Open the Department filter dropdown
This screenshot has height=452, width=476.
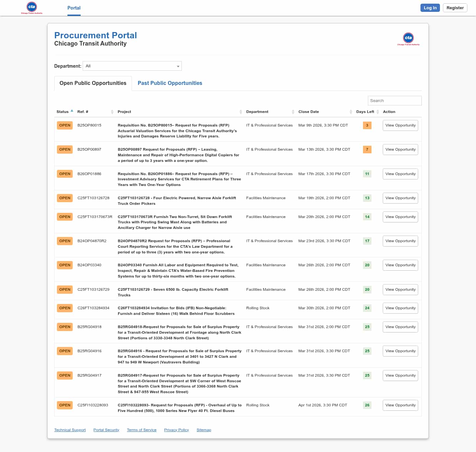(x=132, y=66)
